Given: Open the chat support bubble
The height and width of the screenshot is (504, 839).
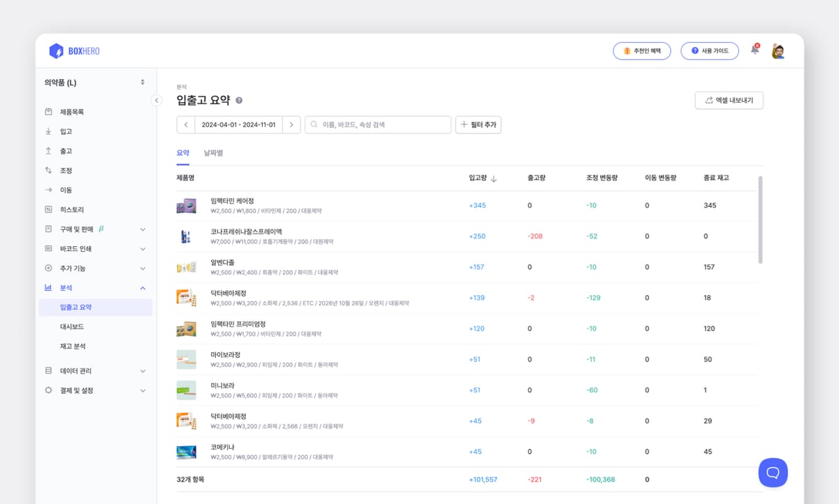Looking at the screenshot, I should pos(773,473).
